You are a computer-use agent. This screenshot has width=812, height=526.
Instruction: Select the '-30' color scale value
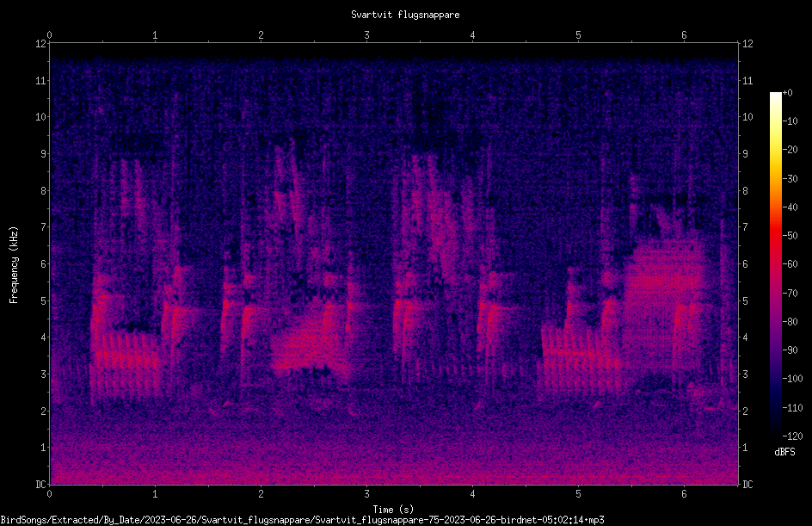click(790, 179)
